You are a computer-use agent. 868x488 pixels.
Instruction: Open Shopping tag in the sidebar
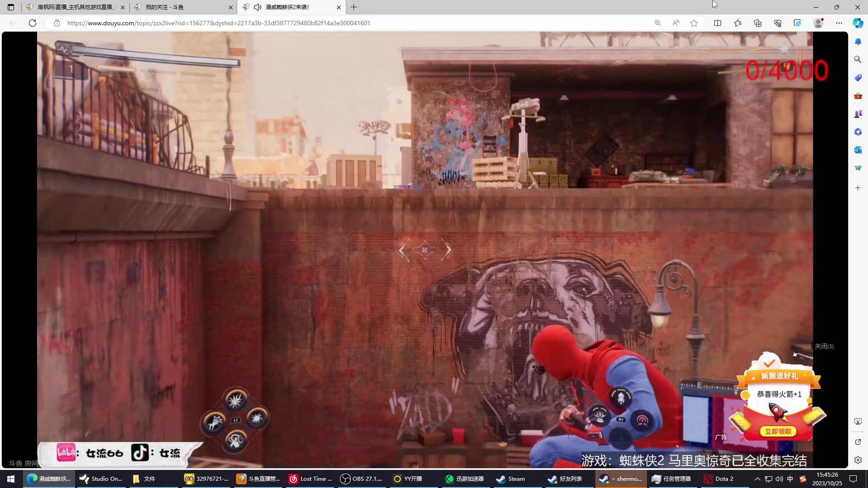pyautogui.click(x=858, y=78)
